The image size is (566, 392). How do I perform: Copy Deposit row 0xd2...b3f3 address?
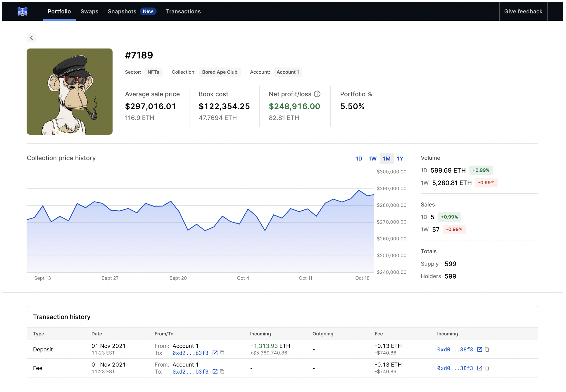(222, 353)
